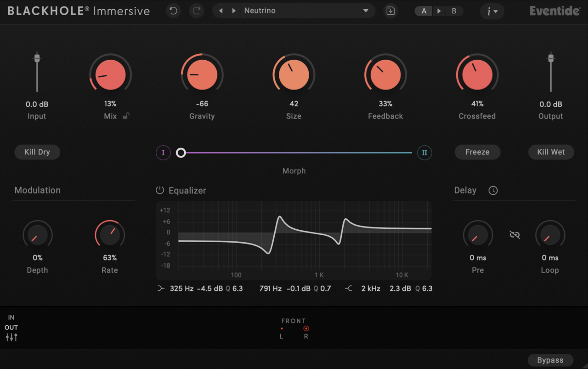This screenshot has width=588, height=369.
Task: Click the low shelf filter icon
Action: point(160,289)
